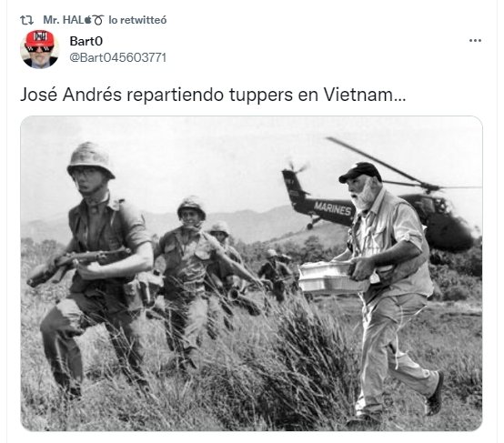Open the three-dot more options menu
Image resolution: width=504 pixels, height=443 pixels.
[x=475, y=41]
